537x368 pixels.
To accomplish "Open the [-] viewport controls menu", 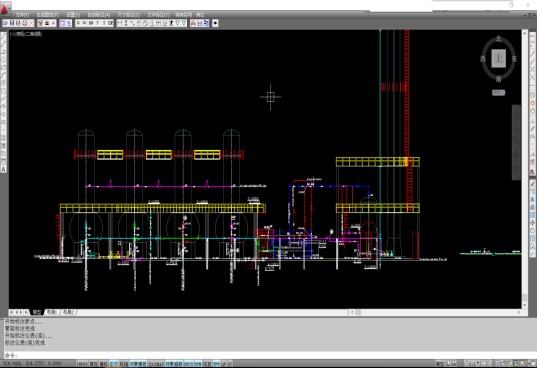I will pyautogui.click(x=12, y=34).
